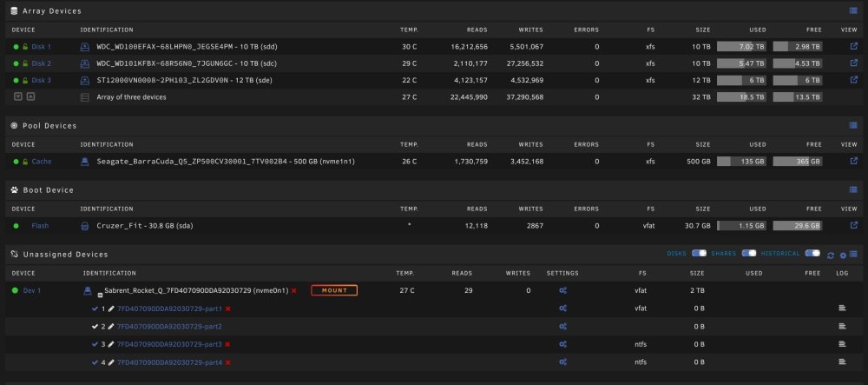868x385 pixels.
Task: Click the array down arrow control
Action: [17, 96]
